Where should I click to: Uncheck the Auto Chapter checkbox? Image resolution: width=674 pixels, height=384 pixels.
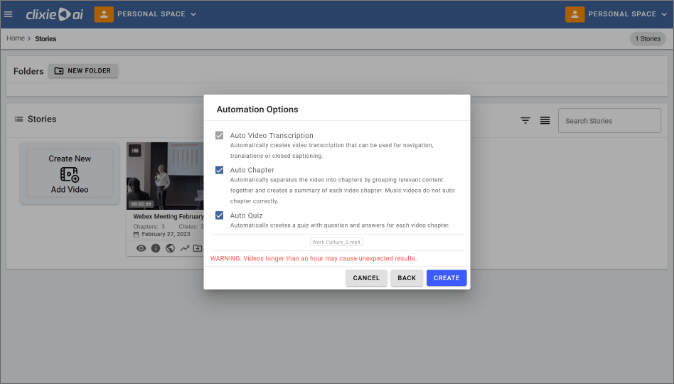(x=219, y=170)
